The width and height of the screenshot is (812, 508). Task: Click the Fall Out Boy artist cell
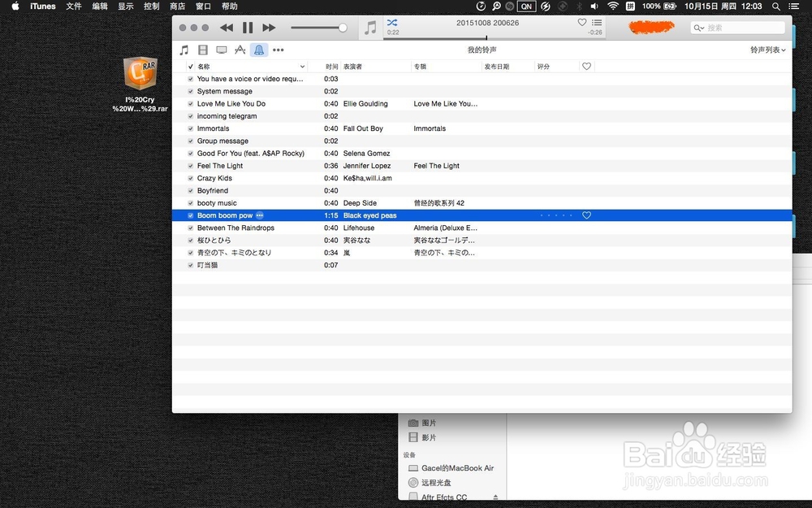pos(363,128)
